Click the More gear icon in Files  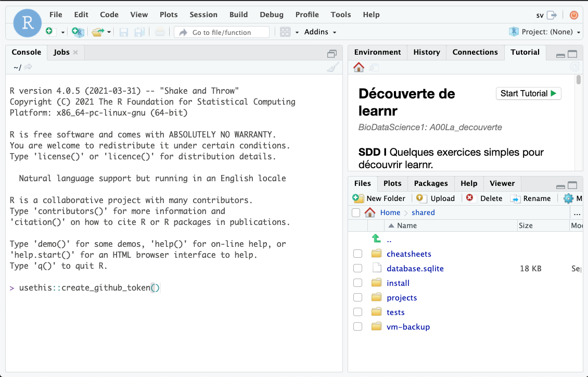click(569, 198)
